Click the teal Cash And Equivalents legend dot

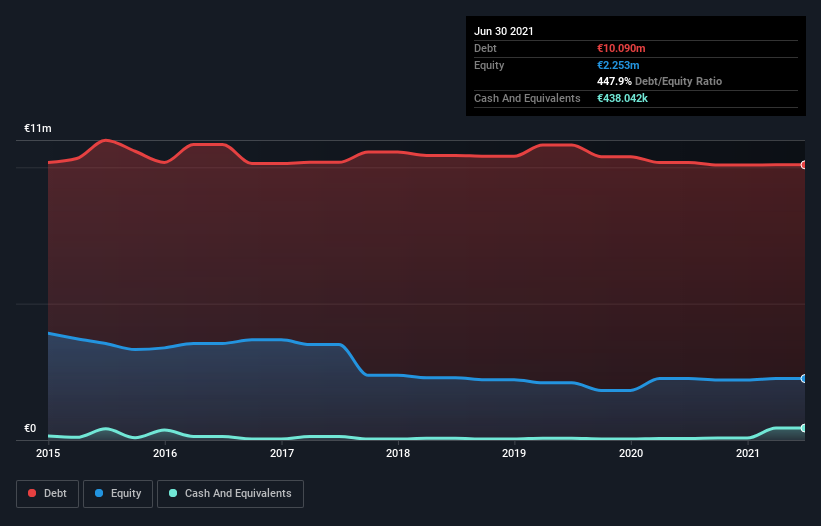(x=173, y=493)
